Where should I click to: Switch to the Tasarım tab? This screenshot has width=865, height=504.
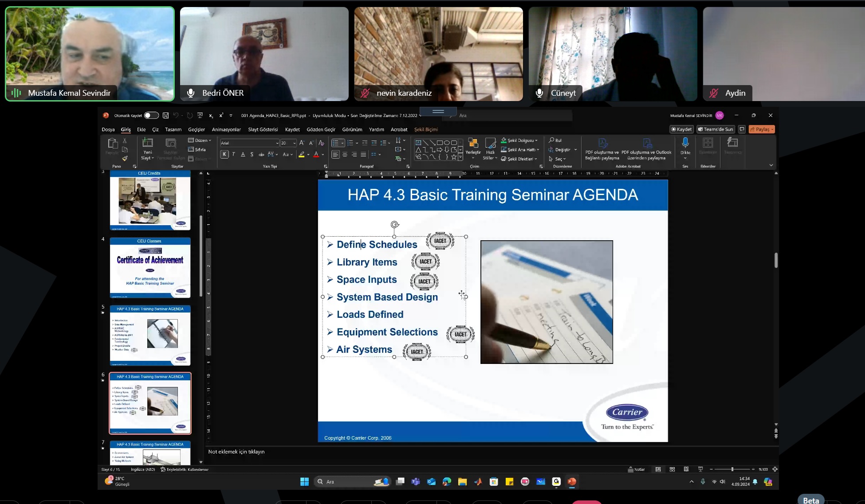click(173, 129)
